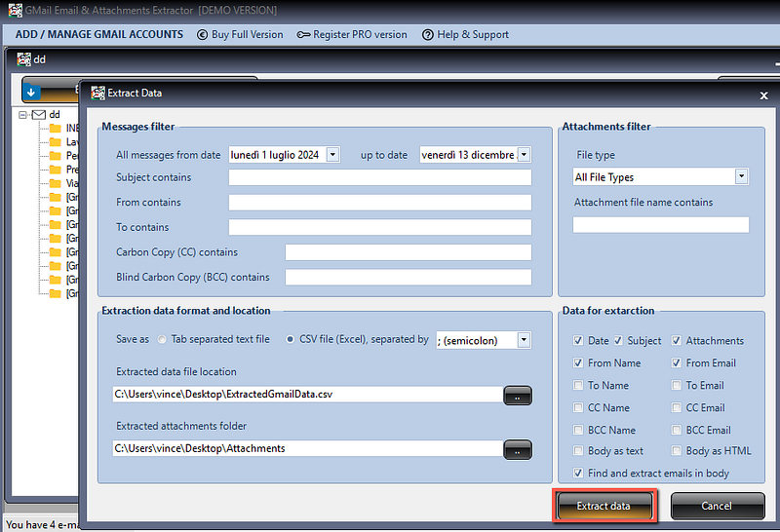The image size is (780, 532).
Task: Select the folder icon beside Lav
Action: 56,142
